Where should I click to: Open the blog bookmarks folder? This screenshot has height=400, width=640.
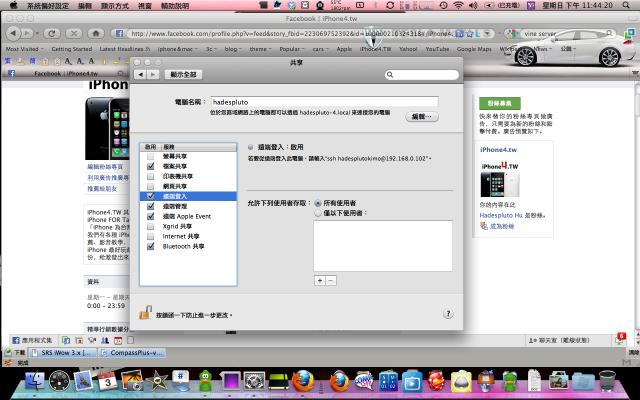[x=233, y=49]
